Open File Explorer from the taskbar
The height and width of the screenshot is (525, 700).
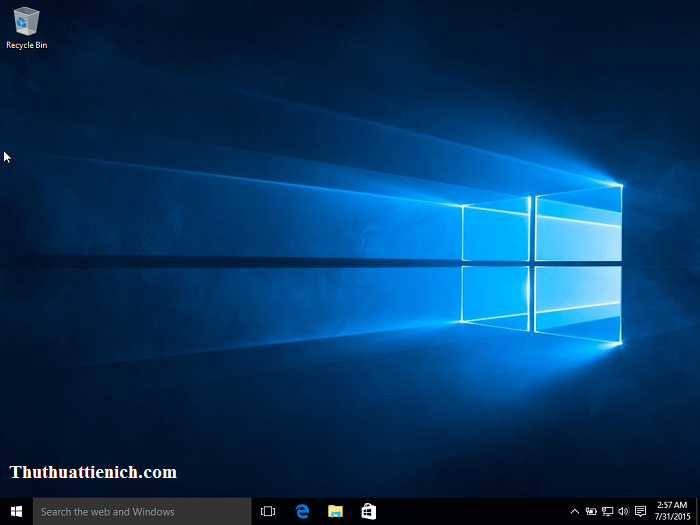pyautogui.click(x=335, y=511)
